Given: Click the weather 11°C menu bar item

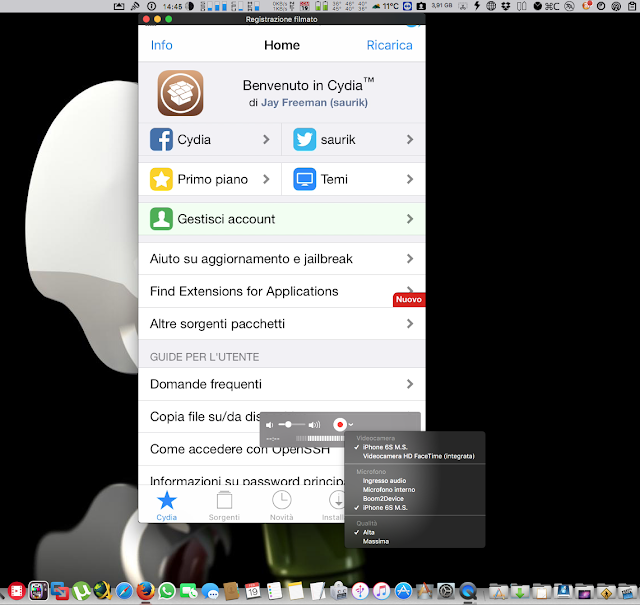Looking at the screenshot, I should pyautogui.click(x=385, y=6).
